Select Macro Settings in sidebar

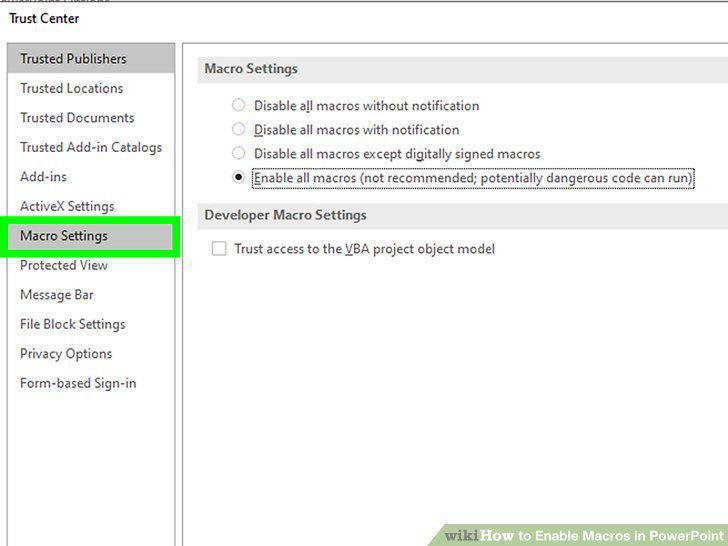click(x=91, y=236)
